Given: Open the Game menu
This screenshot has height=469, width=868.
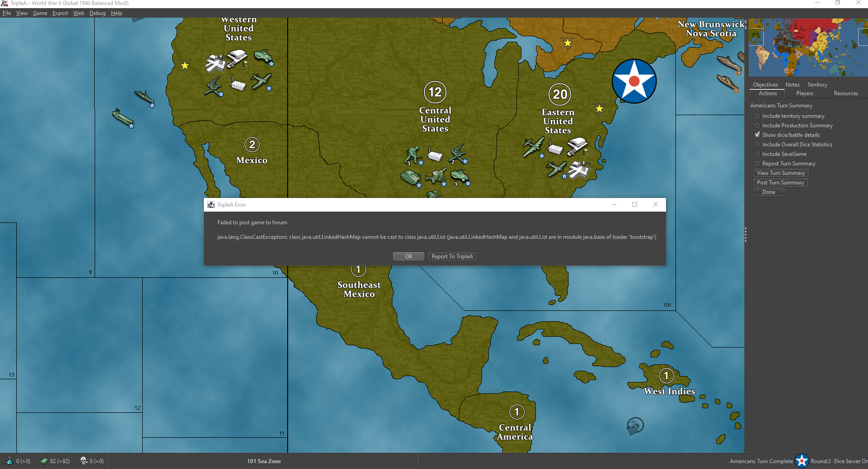Looking at the screenshot, I should coord(40,13).
